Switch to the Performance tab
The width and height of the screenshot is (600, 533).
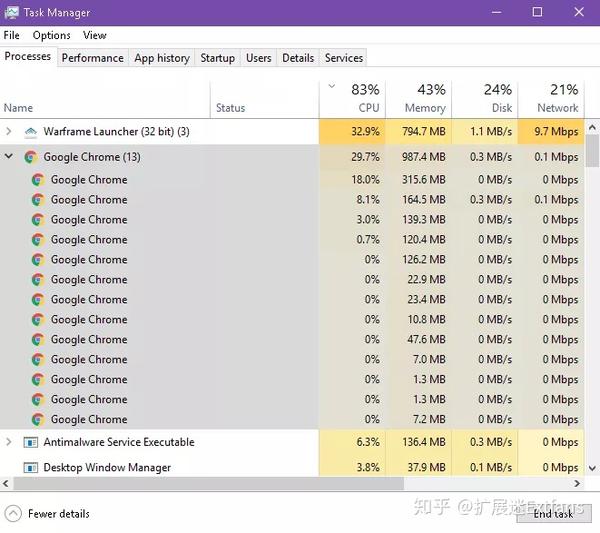(x=93, y=58)
